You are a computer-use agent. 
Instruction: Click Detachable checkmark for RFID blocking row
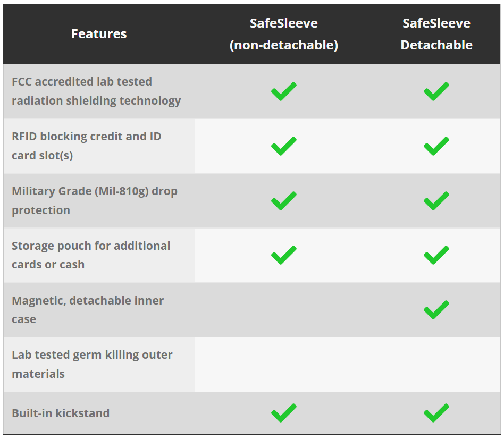tap(436, 146)
